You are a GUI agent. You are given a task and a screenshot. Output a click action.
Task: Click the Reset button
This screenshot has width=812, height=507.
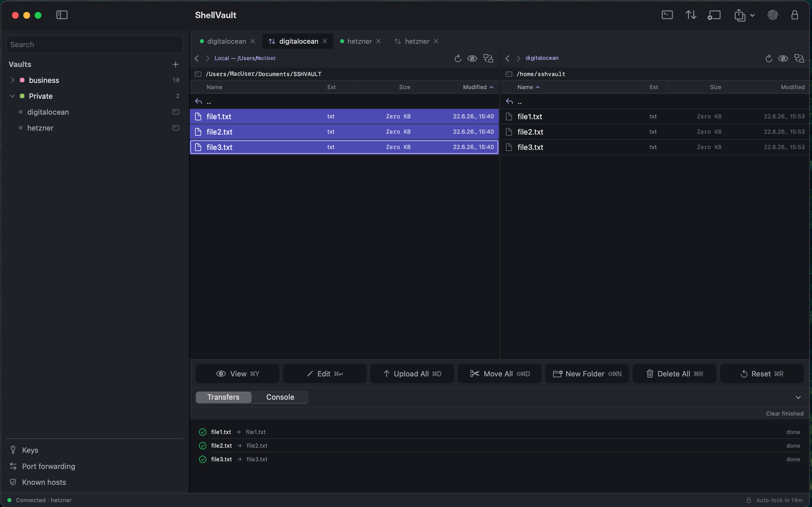pyautogui.click(x=762, y=374)
